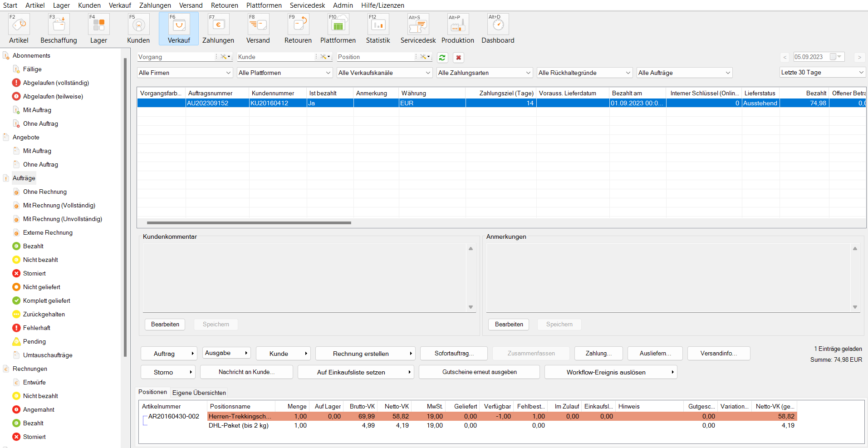Select Komplett geliefert filter in sidebar

(x=46, y=300)
